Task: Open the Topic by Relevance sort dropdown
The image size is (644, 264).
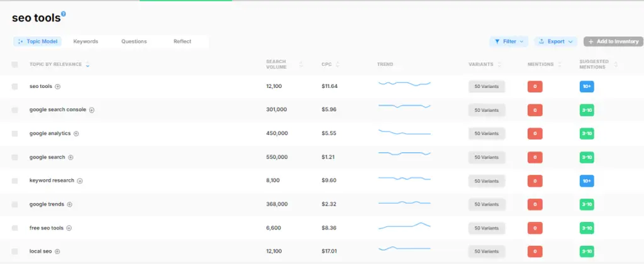Action: [87, 65]
